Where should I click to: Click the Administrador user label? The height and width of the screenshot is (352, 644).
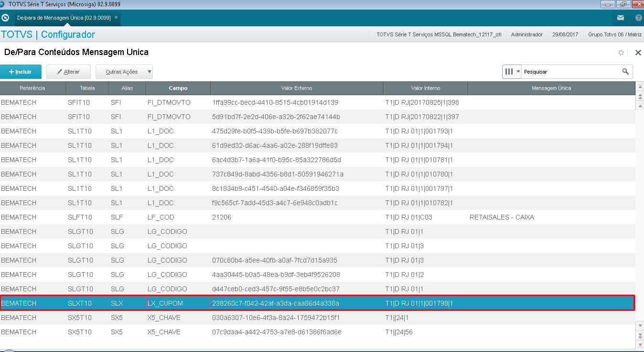coord(527,34)
